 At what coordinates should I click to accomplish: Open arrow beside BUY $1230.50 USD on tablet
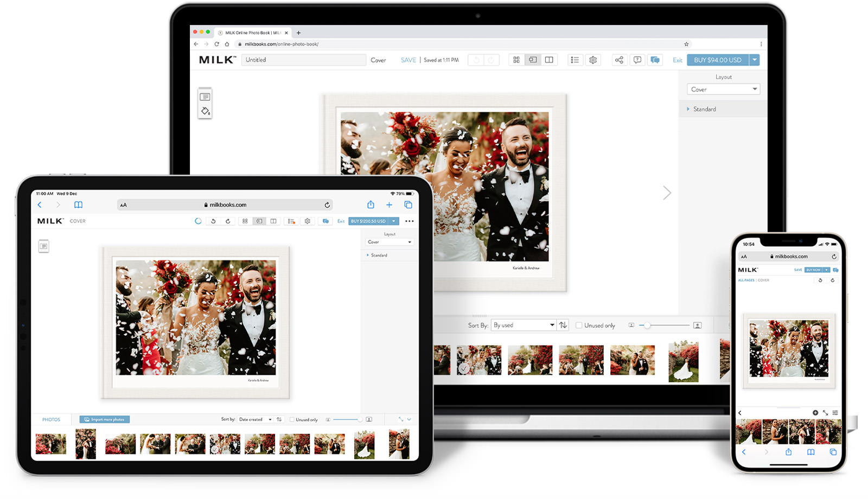[394, 221]
